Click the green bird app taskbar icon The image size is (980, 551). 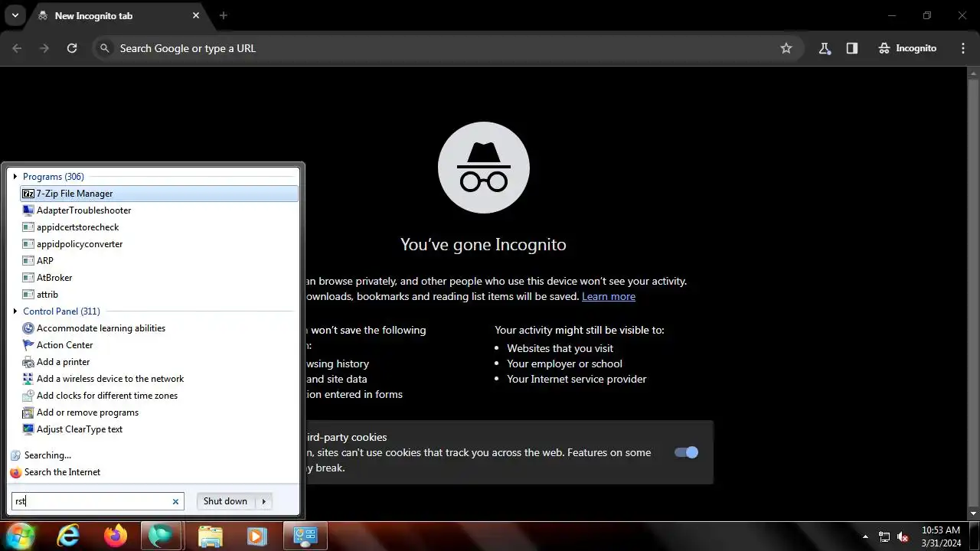pos(162,536)
